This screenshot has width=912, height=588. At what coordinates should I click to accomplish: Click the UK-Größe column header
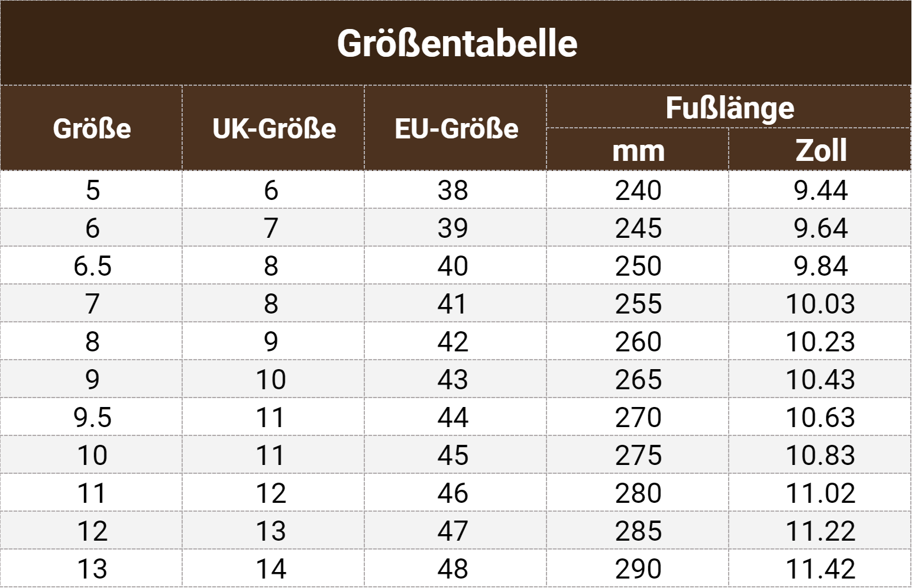pyautogui.click(x=274, y=128)
